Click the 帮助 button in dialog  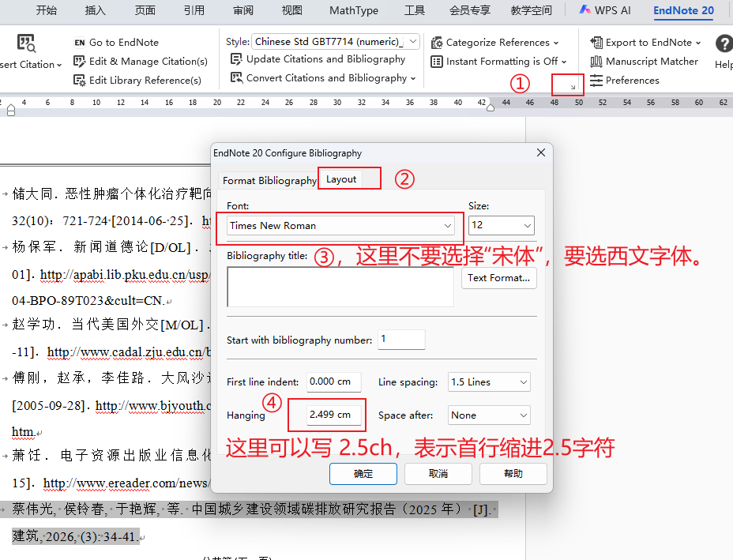click(x=513, y=474)
